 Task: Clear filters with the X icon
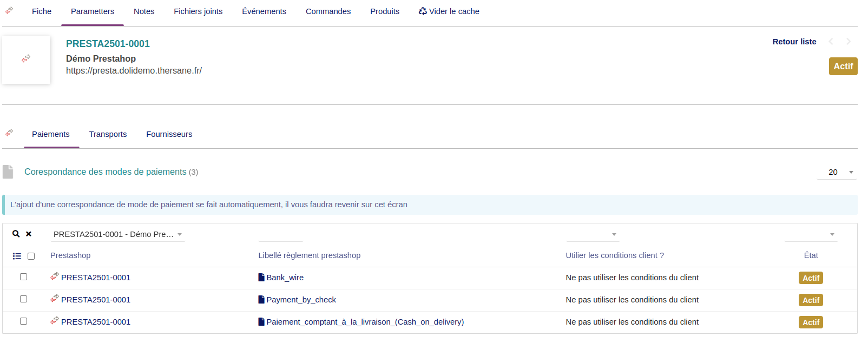click(29, 234)
